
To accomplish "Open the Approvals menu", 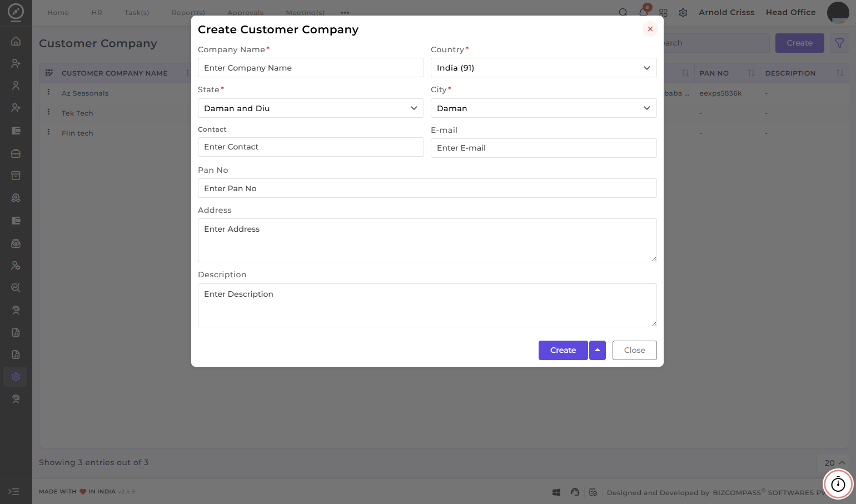I will click(x=245, y=13).
